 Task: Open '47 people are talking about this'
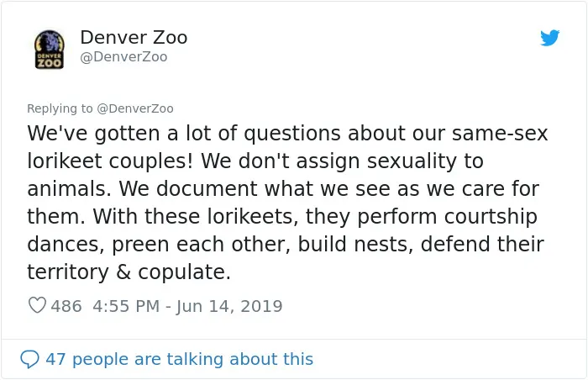click(x=179, y=359)
